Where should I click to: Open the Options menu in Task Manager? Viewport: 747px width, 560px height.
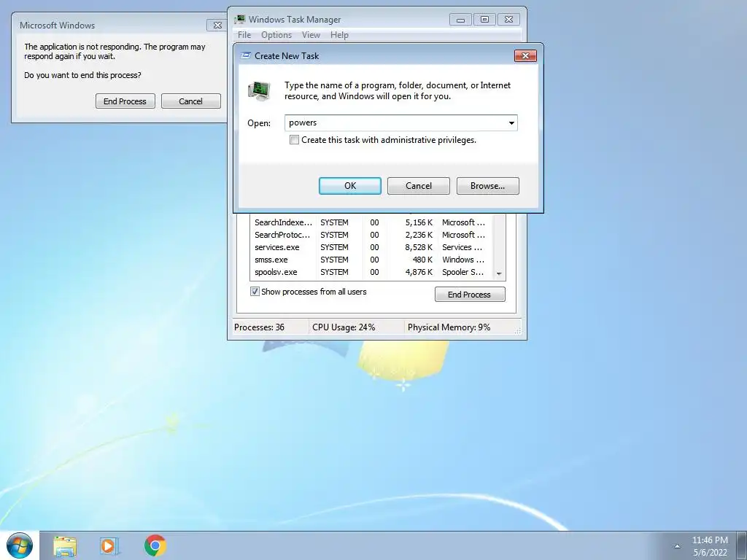(276, 35)
